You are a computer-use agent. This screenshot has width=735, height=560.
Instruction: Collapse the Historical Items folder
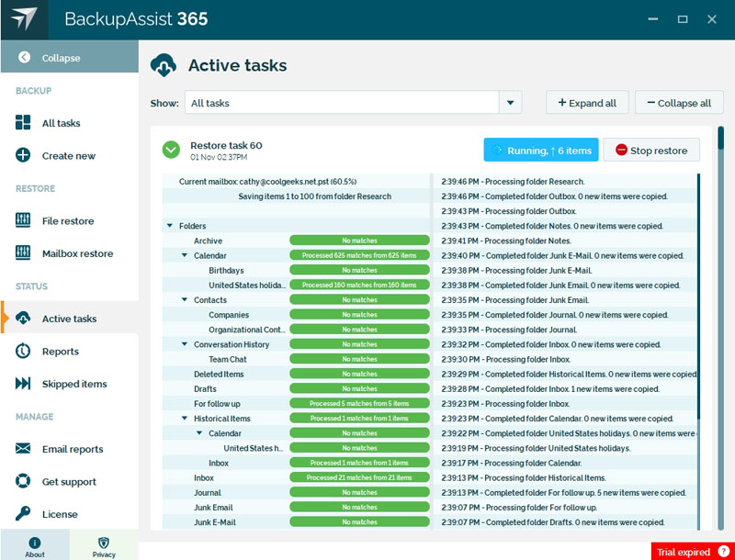pyautogui.click(x=185, y=418)
